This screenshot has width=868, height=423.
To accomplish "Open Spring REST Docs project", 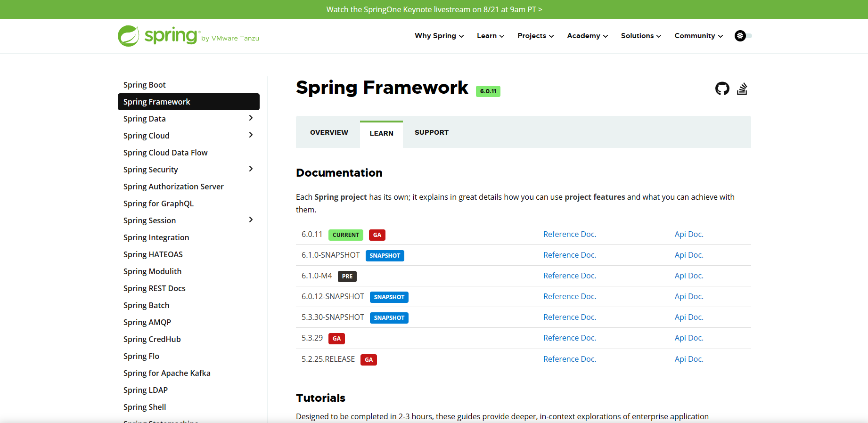I will pyautogui.click(x=155, y=288).
